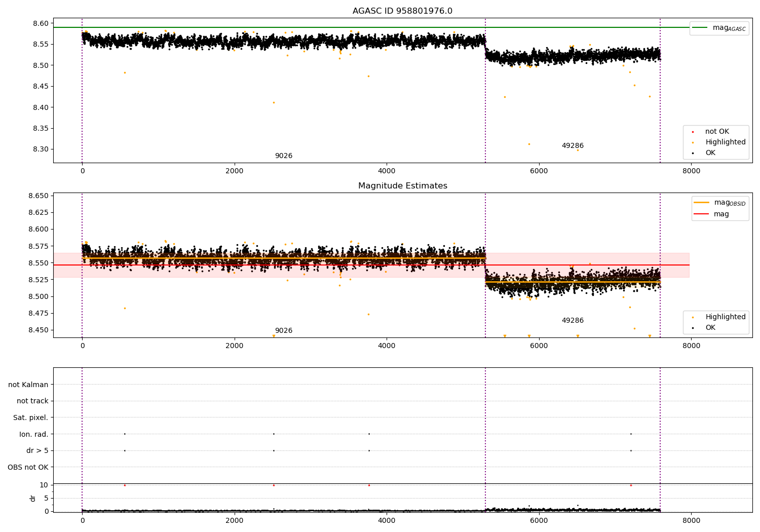
Task: Click the 'Ion. rad.' row label
Action: [x=34, y=434]
